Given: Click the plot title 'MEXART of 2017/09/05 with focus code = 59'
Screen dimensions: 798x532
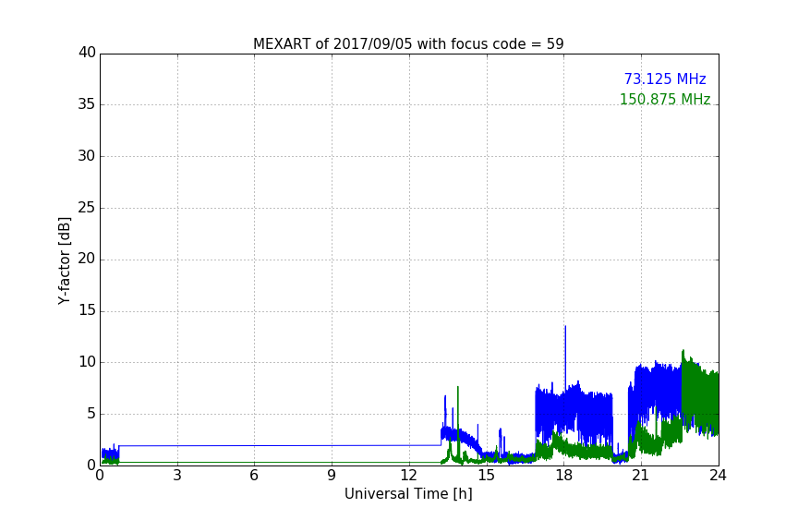Looking at the screenshot, I should [x=408, y=44].
